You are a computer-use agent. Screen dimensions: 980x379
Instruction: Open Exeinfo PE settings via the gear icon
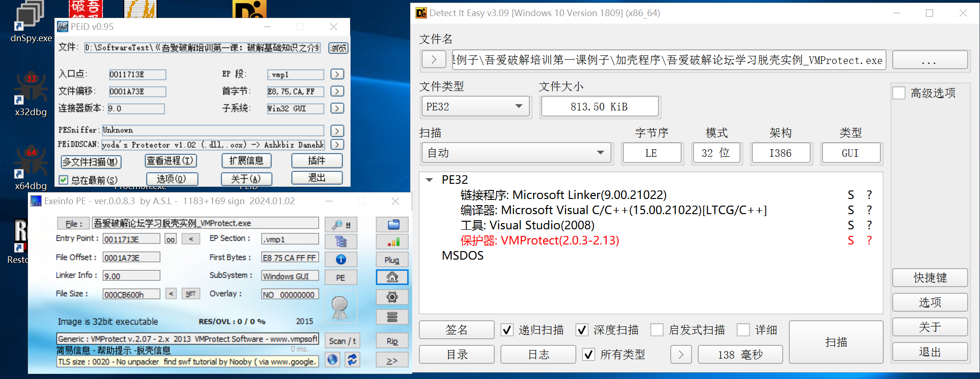click(x=392, y=297)
